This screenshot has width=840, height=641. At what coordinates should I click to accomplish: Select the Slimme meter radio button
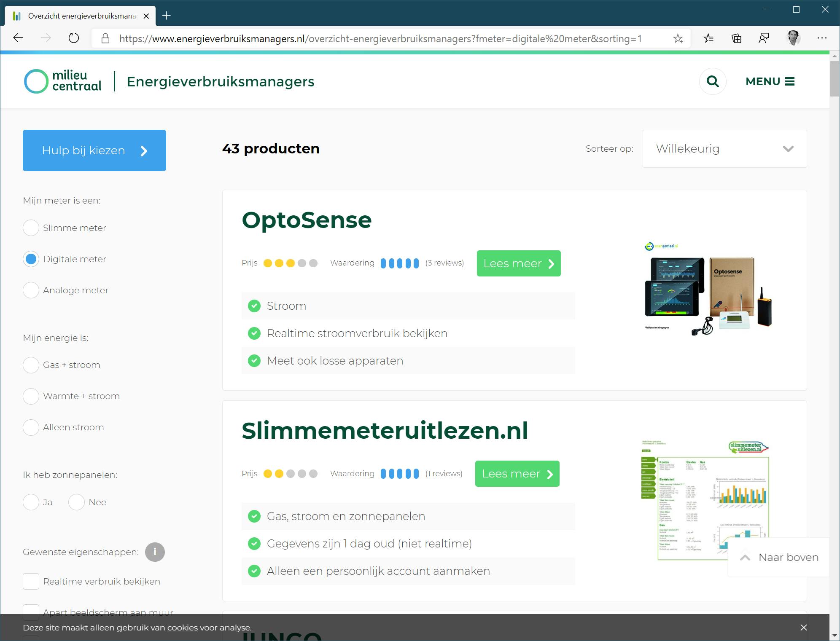[31, 228]
